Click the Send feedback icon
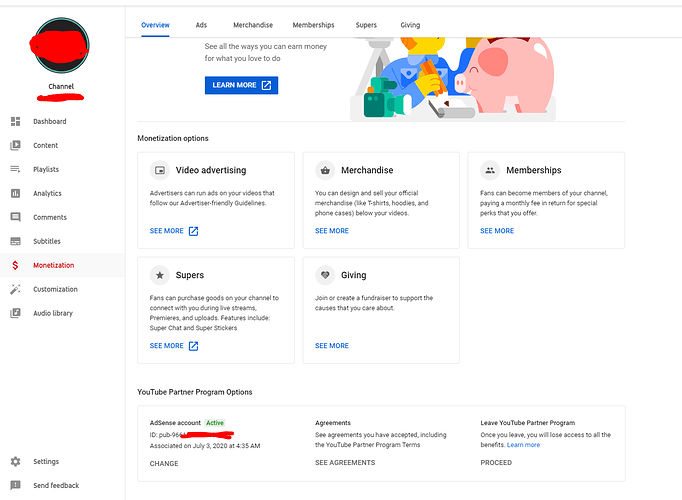Image resolution: width=682 pixels, height=500 pixels. [15, 485]
